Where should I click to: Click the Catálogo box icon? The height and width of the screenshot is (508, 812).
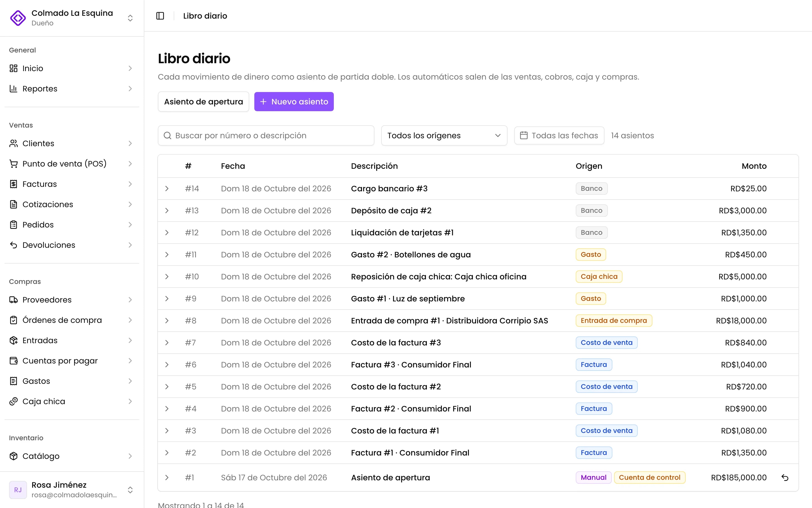click(14, 456)
